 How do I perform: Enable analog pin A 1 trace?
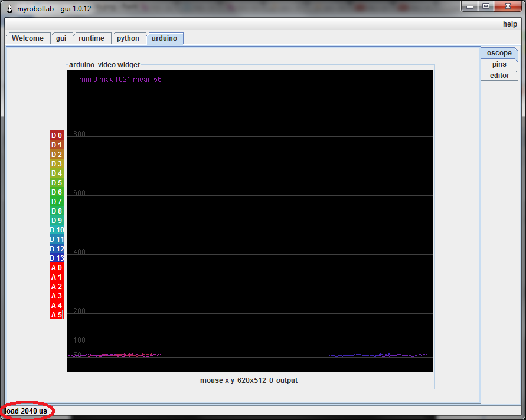(x=57, y=277)
